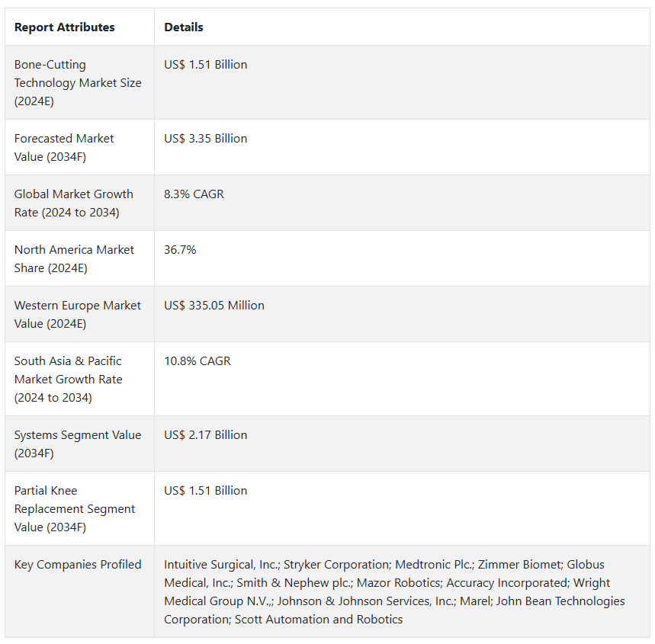Select the Systems Segment Value label
Image resolution: width=655 pixels, height=644 pixels.
pos(77,444)
